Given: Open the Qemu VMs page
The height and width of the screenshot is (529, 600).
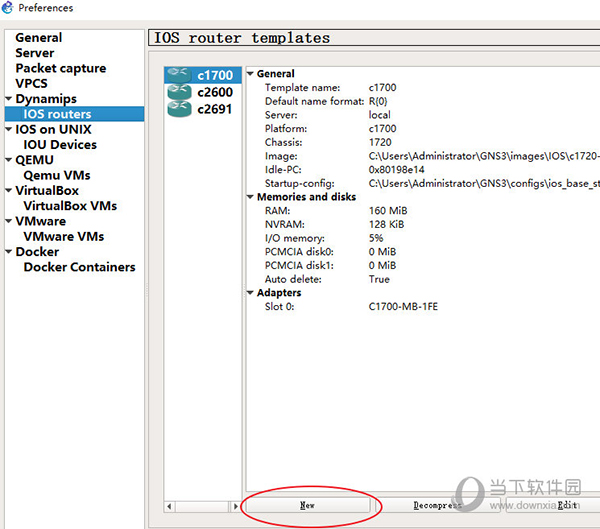Looking at the screenshot, I should (x=57, y=175).
